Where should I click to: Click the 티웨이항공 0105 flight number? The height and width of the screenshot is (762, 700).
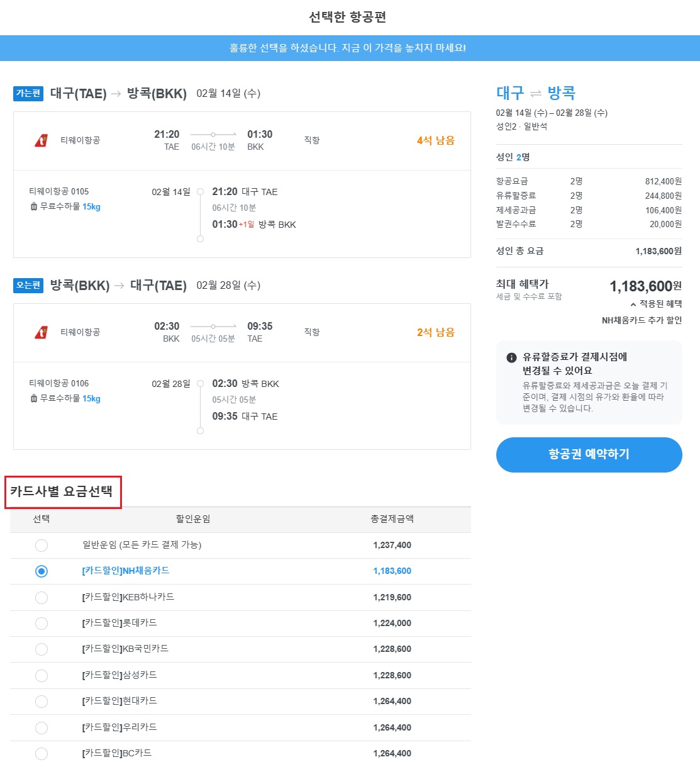click(x=59, y=191)
